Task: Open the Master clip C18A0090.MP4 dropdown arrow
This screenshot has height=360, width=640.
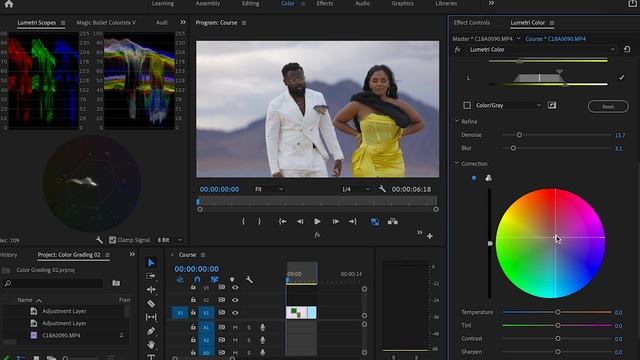Action: click(519, 39)
